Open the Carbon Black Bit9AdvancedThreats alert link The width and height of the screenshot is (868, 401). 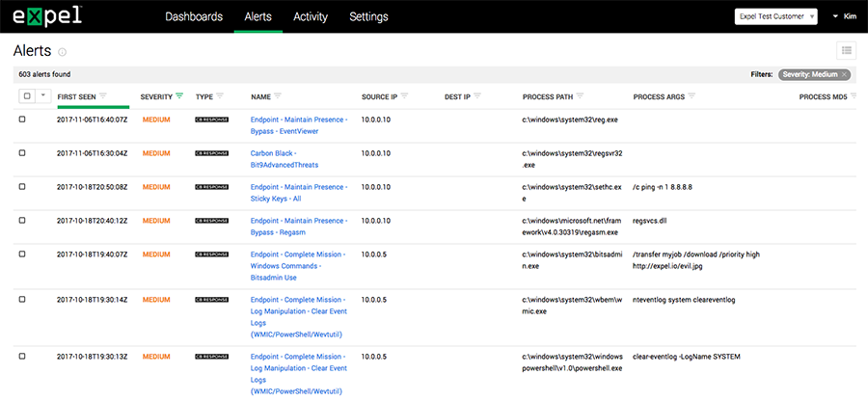[285, 159]
